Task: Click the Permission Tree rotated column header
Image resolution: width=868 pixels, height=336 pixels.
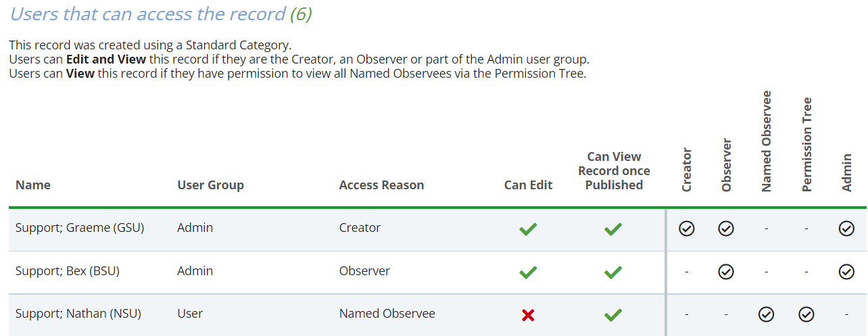Action: click(806, 145)
